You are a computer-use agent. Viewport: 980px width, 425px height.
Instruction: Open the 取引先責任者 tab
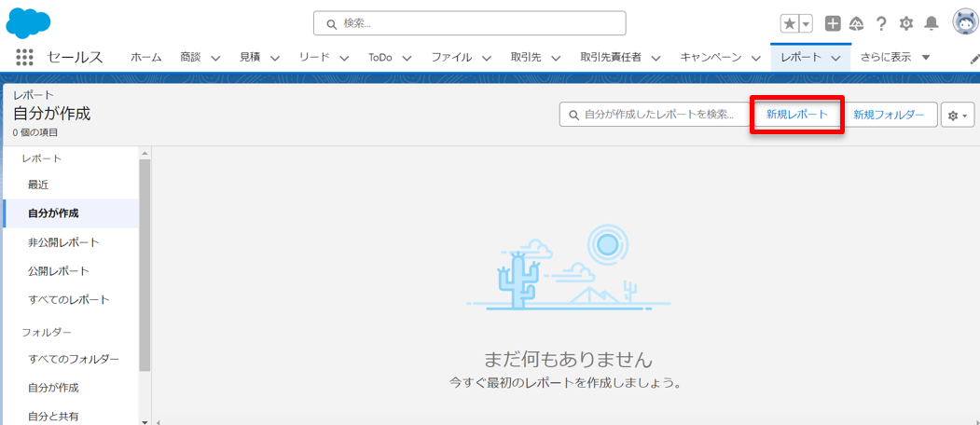point(611,58)
